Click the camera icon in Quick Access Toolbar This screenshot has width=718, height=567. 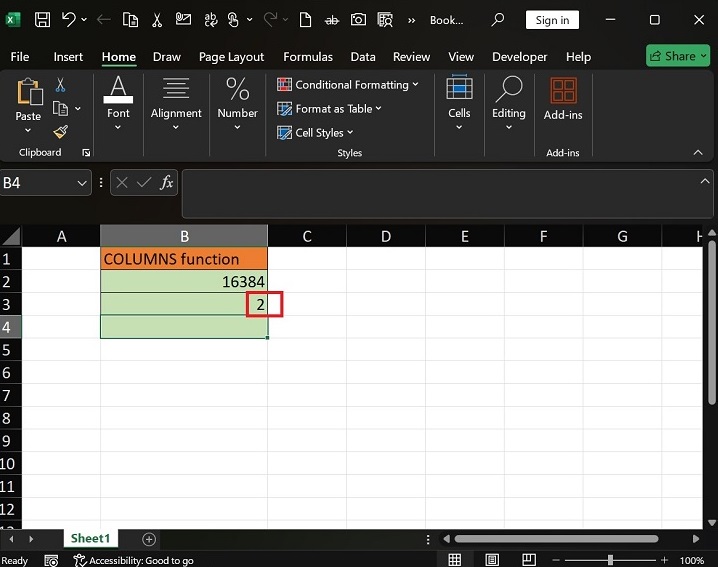[x=358, y=20]
